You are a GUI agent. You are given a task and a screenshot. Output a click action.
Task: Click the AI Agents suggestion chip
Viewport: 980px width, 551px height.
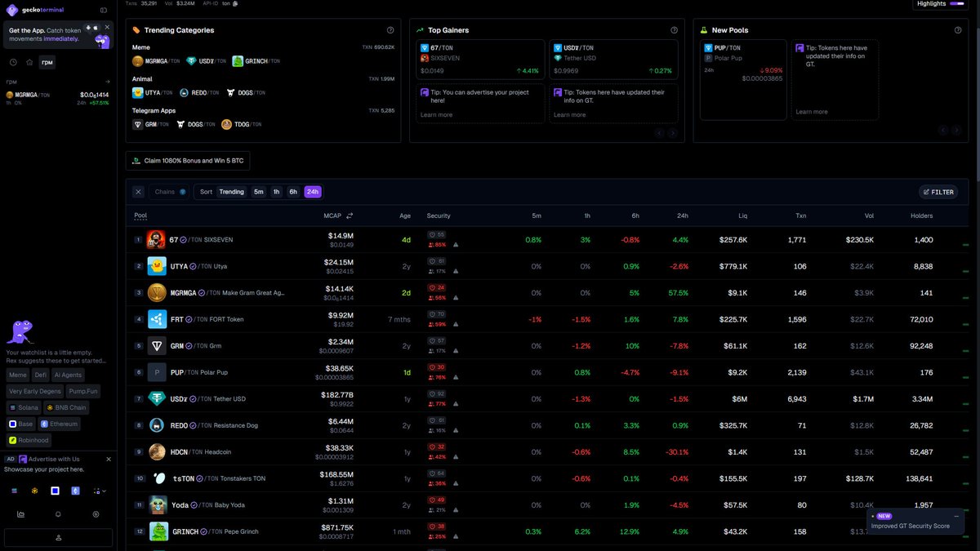coord(68,375)
